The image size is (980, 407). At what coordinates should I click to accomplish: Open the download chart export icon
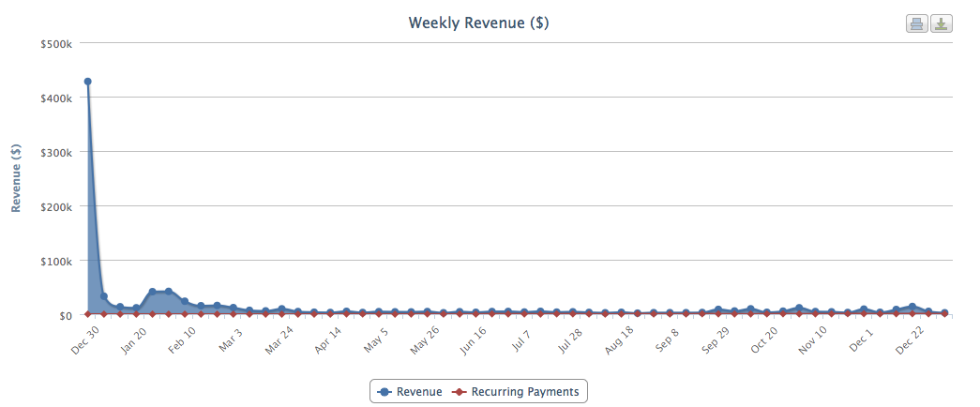[x=942, y=24]
